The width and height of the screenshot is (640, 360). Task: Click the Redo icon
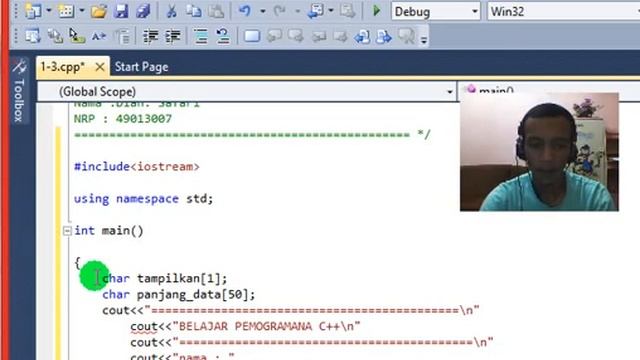coord(280,11)
